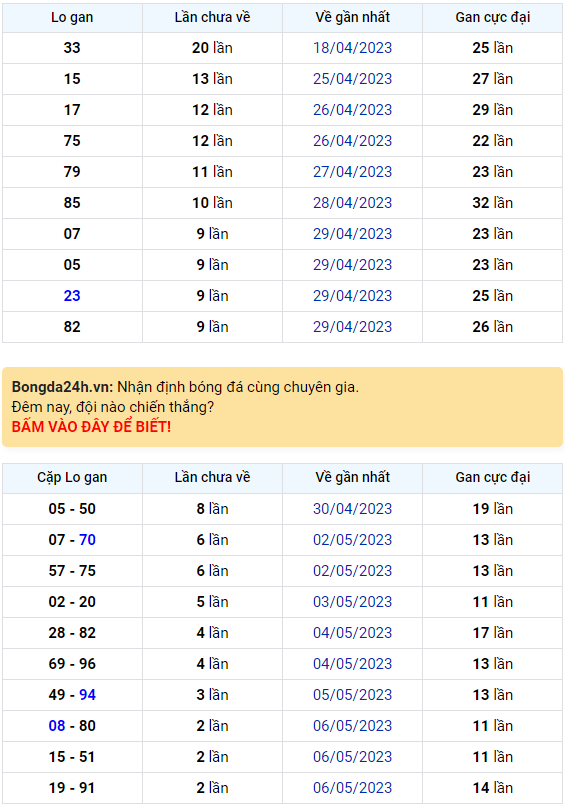Screen dimensions: 565x808
Task: Click the 8 lần cell
Action: point(212,509)
